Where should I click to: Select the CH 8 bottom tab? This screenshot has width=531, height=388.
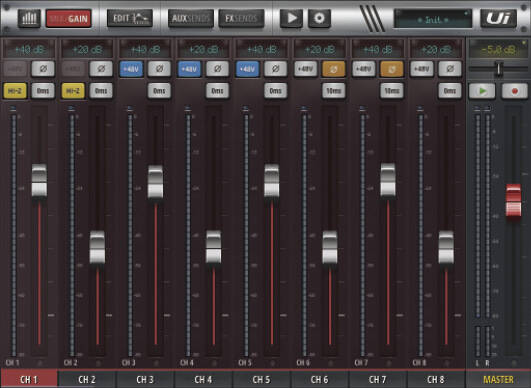436,379
